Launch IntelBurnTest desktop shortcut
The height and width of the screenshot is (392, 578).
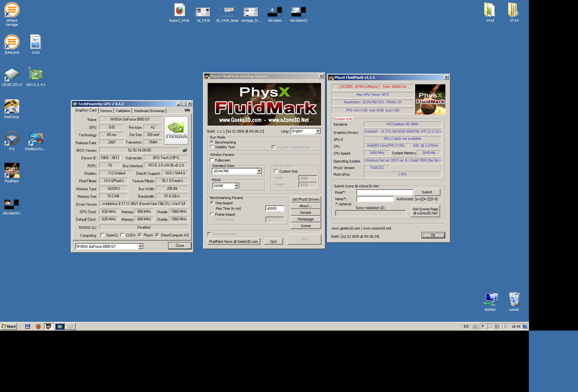tap(35, 141)
